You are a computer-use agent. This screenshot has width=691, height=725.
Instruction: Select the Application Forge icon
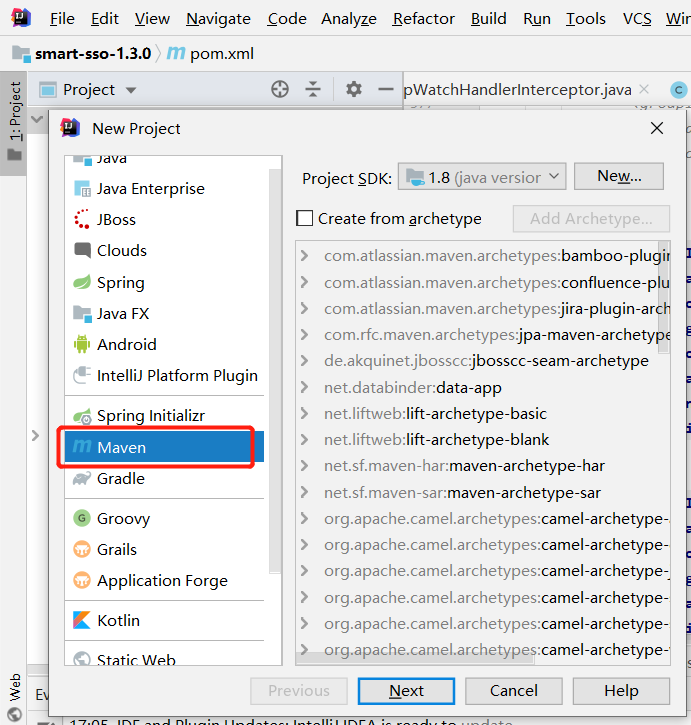[82, 580]
